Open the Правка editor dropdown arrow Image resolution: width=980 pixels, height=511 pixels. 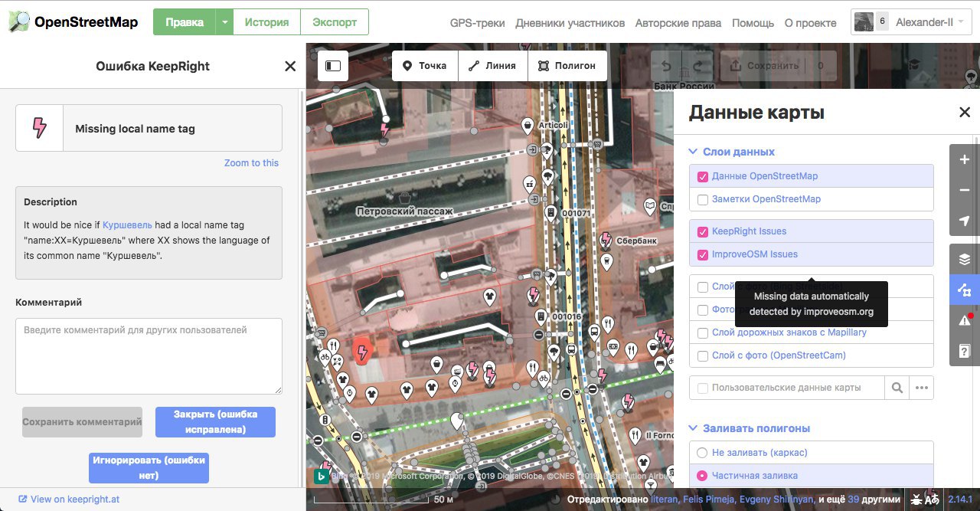[x=224, y=22]
